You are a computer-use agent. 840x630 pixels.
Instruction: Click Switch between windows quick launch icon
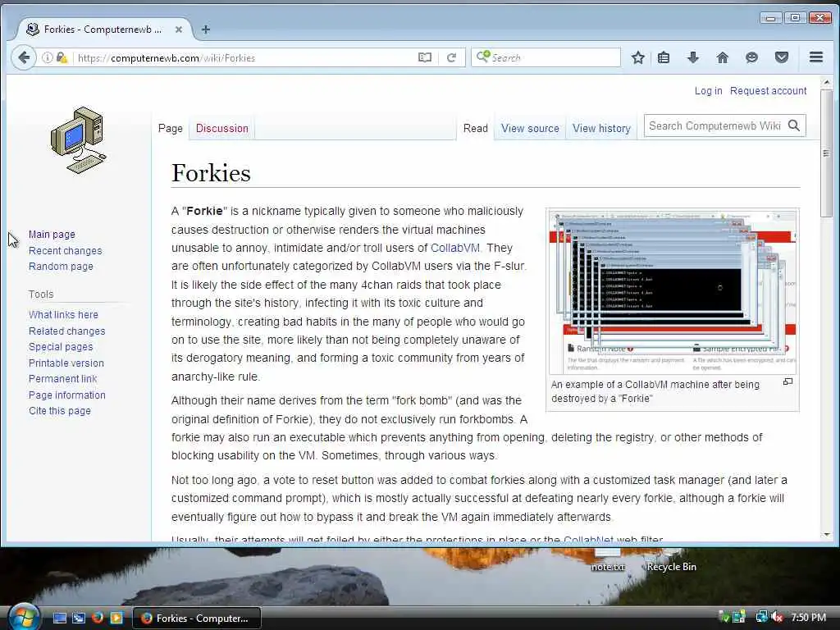79,618
